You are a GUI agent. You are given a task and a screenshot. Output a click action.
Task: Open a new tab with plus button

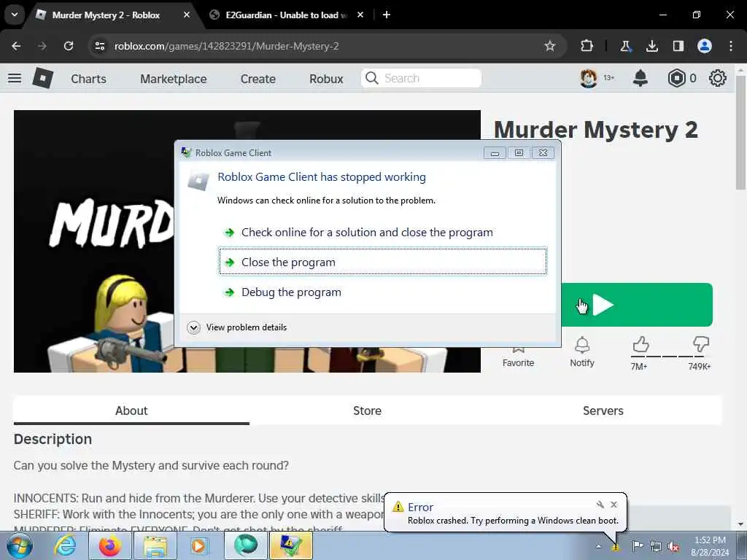pyautogui.click(x=387, y=15)
